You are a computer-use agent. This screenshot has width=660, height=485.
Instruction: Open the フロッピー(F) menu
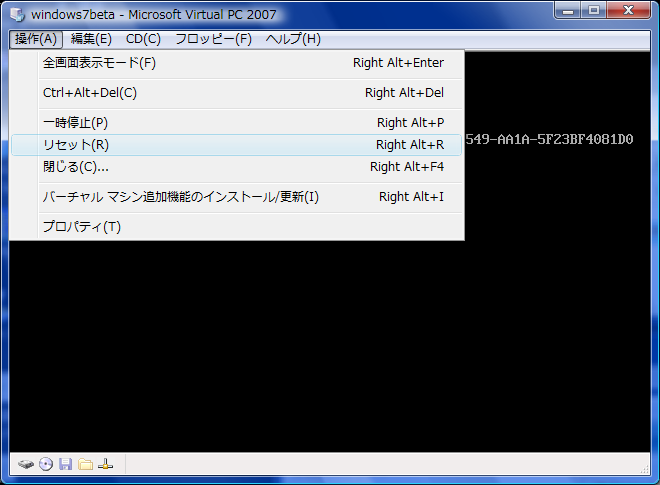(x=213, y=39)
